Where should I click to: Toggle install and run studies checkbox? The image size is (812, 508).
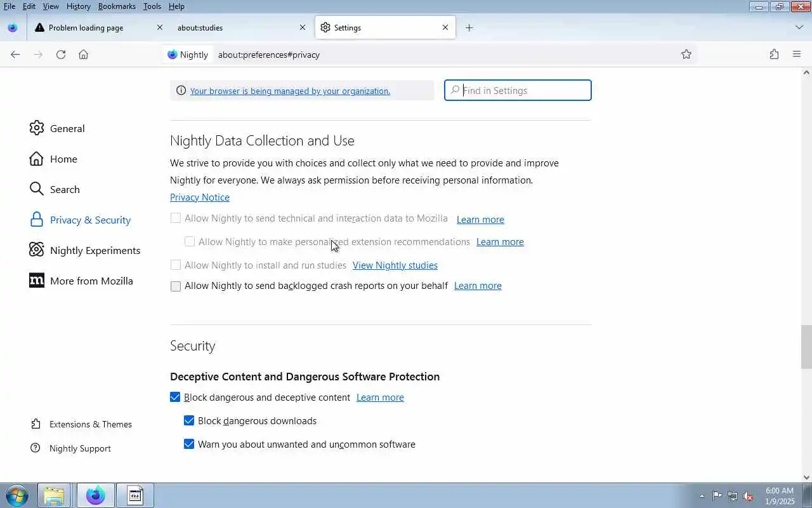coord(176,265)
